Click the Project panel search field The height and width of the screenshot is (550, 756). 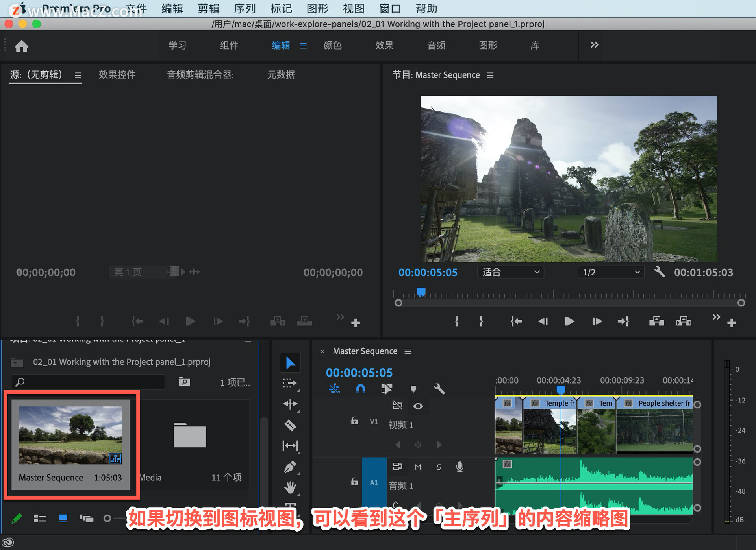click(x=88, y=382)
